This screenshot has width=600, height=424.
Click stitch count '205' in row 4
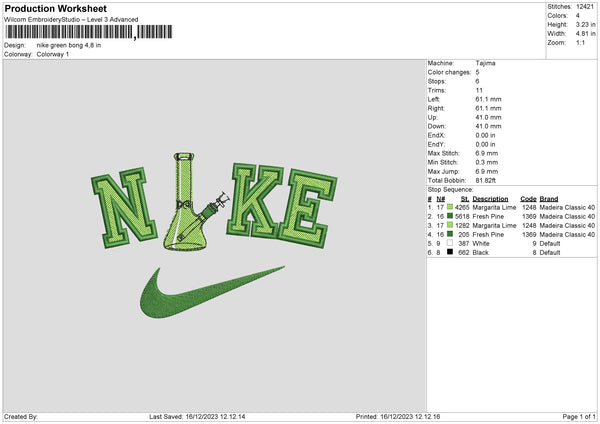click(464, 235)
